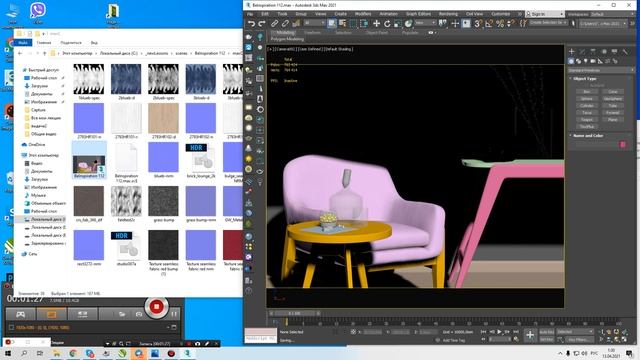Toggle the Percent Snap button
This screenshot has height=360, width=640.
tap(500, 24)
